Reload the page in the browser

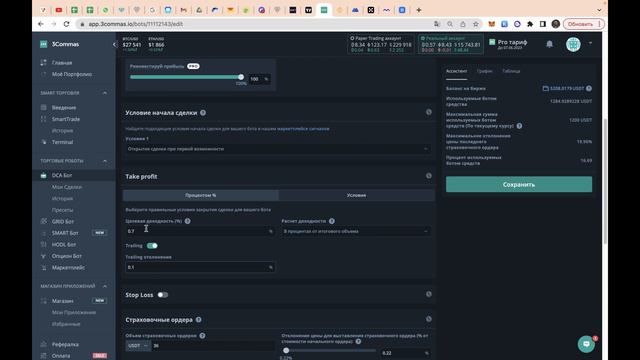coord(67,24)
